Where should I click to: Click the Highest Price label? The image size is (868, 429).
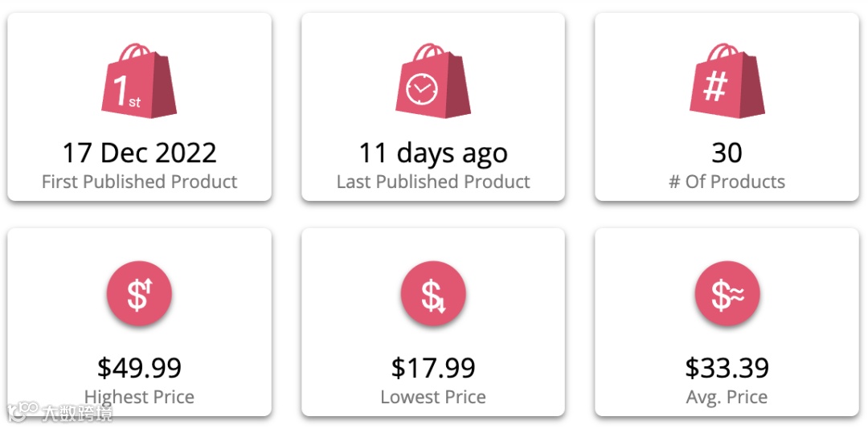[x=140, y=397]
